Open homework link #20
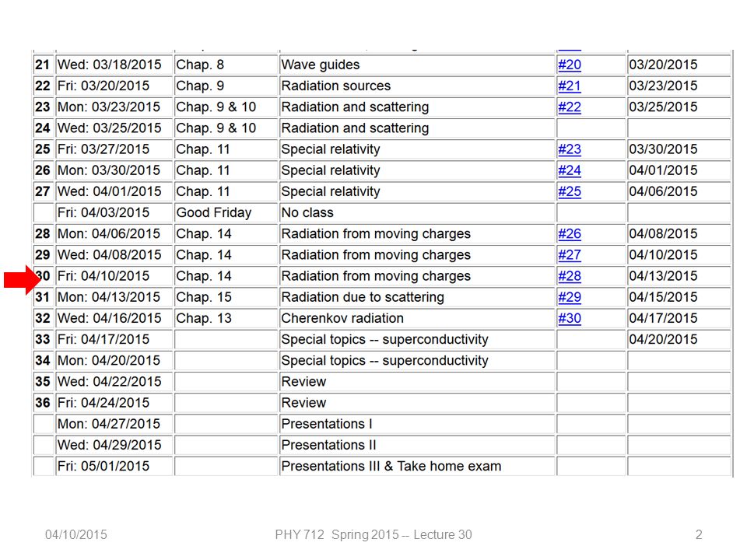 (570, 65)
